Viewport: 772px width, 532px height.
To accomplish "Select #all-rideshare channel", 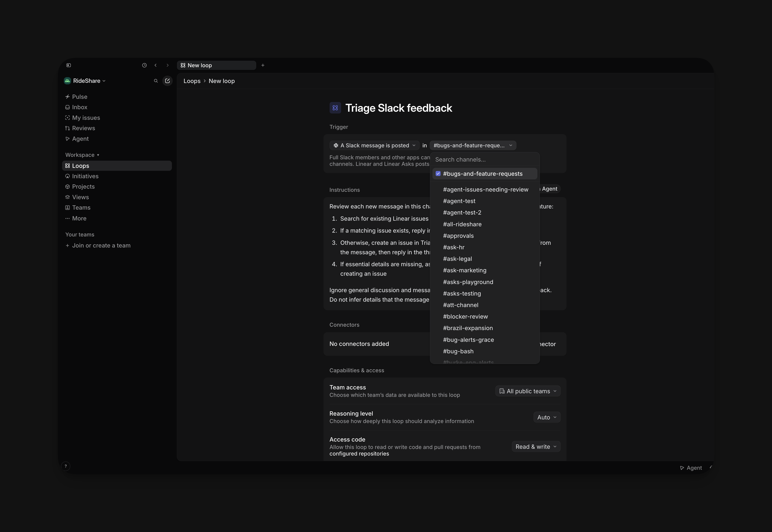I will point(485,224).
